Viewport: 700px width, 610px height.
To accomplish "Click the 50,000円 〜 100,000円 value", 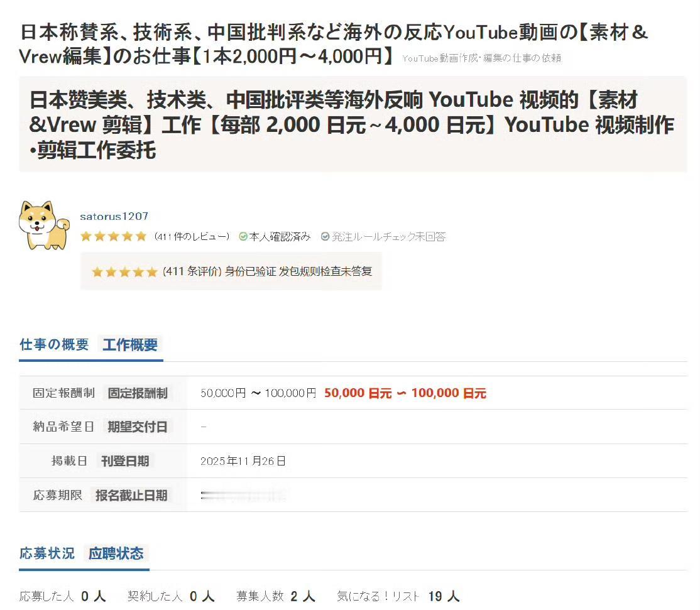I will [258, 393].
